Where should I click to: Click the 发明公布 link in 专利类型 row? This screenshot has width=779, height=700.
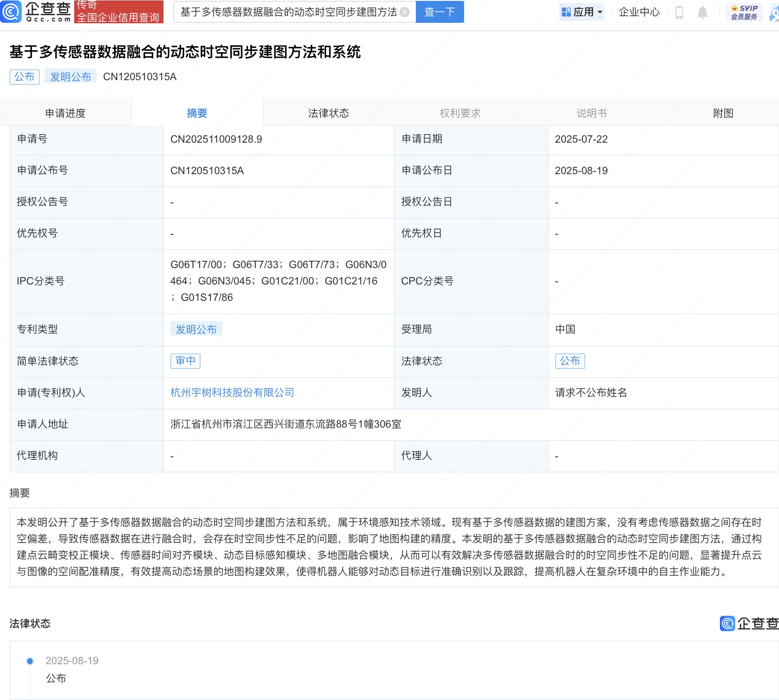click(196, 329)
